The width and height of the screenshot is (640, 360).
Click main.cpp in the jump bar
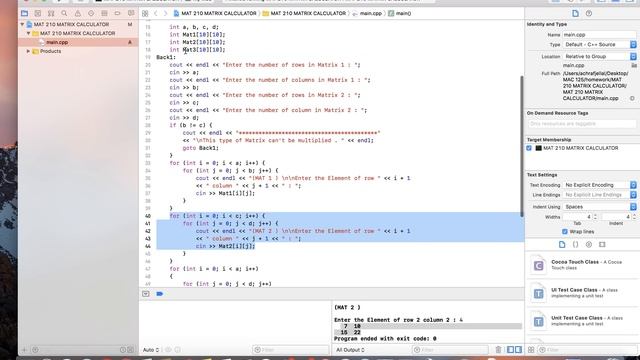367,13
